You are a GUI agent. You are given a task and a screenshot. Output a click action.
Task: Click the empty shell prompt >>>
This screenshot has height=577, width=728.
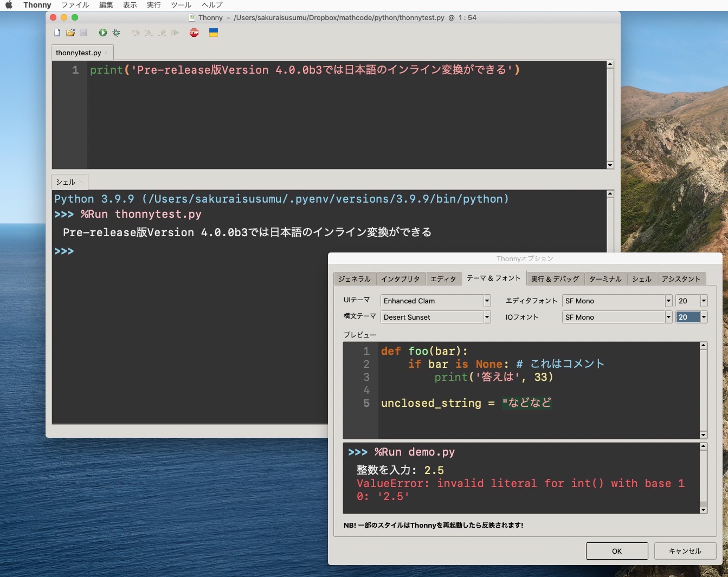pyautogui.click(x=64, y=251)
